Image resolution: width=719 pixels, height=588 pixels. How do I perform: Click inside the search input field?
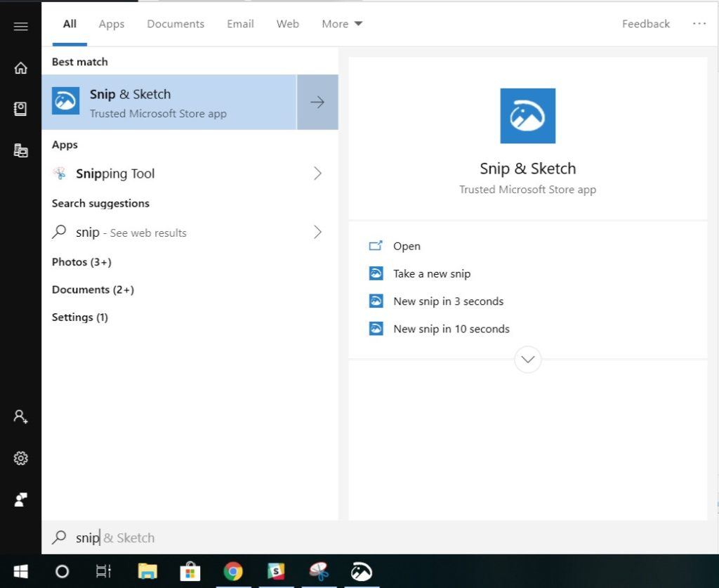pyautogui.click(x=176, y=537)
